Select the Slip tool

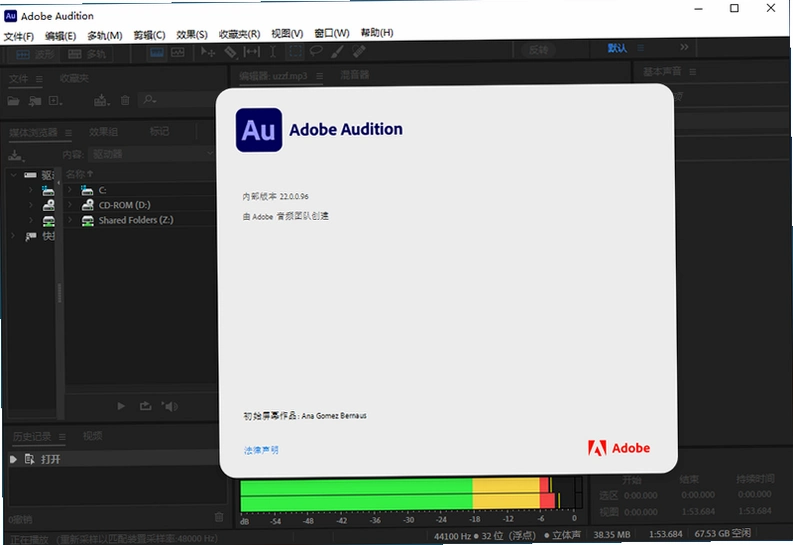click(x=251, y=52)
